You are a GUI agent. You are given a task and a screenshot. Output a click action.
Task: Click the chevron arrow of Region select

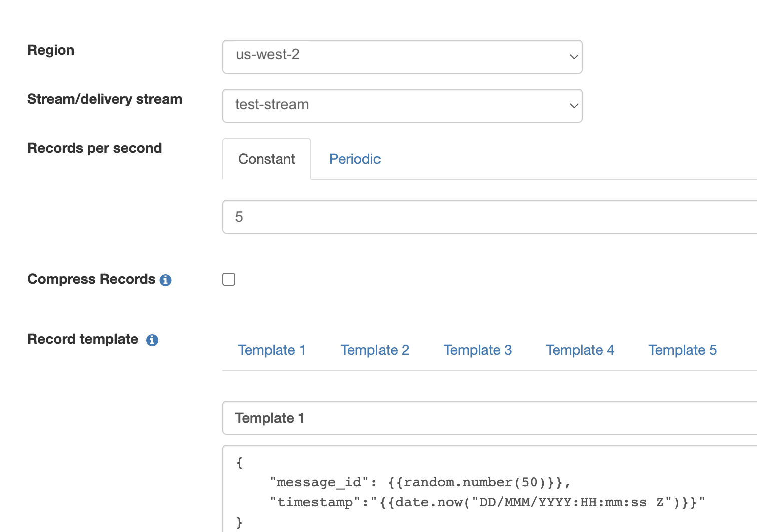coord(574,57)
